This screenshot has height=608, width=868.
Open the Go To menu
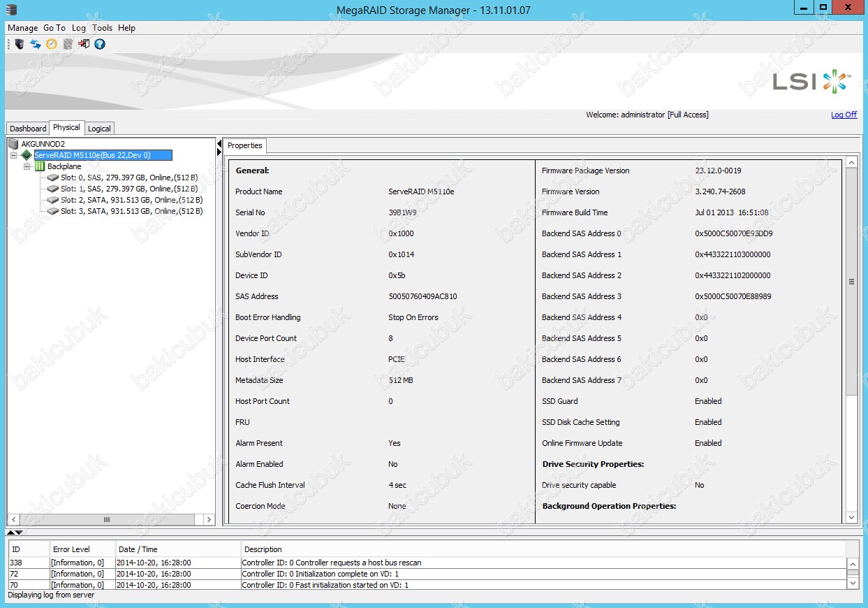(x=54, y=28)
